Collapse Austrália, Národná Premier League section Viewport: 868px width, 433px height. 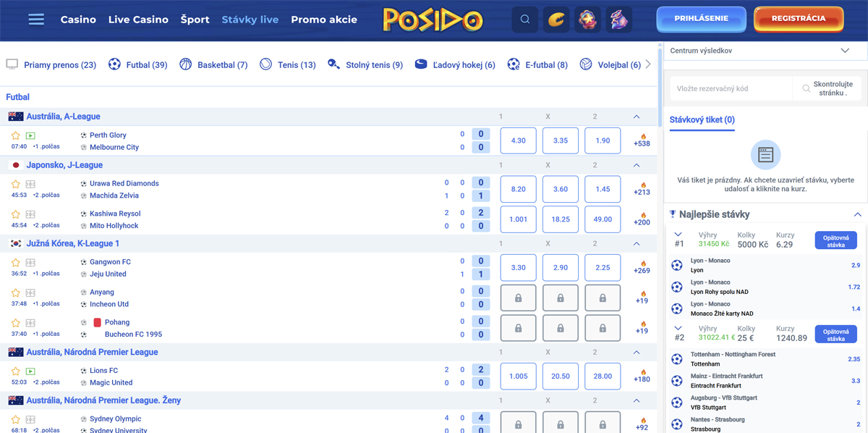coord(637,353)
